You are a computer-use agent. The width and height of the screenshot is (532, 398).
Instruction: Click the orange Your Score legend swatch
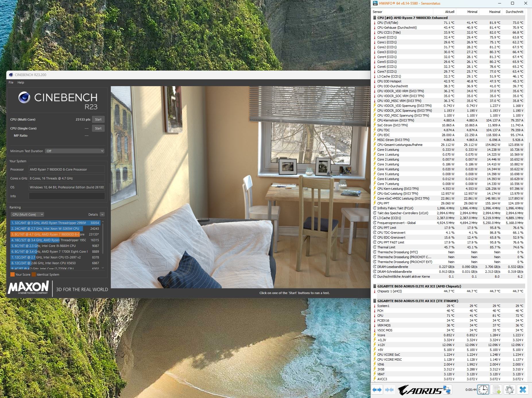[x=12, y=275]
